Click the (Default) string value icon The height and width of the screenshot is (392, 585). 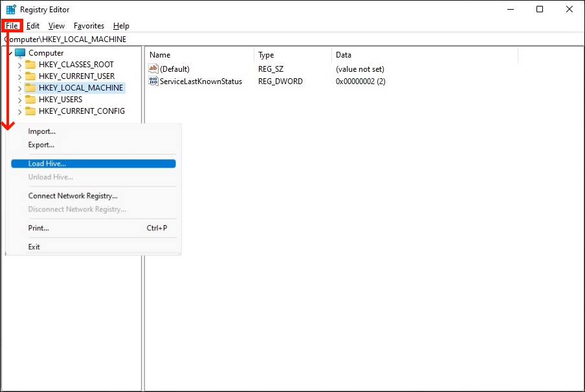(x=153, y=69)
